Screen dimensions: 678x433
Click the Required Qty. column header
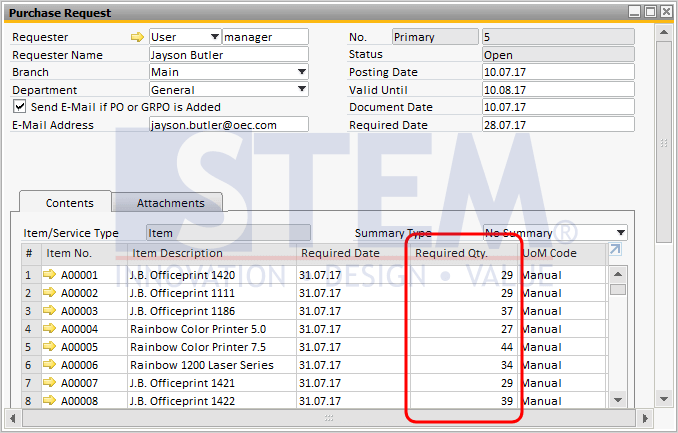coord(464,253)
